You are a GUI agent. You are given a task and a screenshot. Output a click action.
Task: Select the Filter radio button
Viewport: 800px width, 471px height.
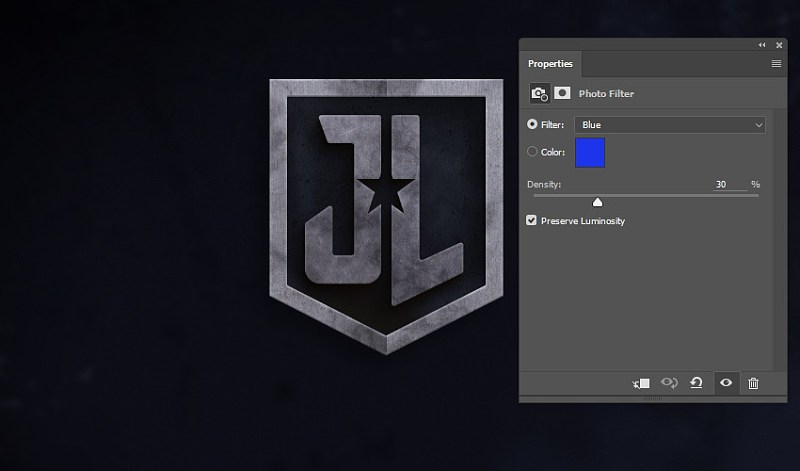(x=532, y=124)
